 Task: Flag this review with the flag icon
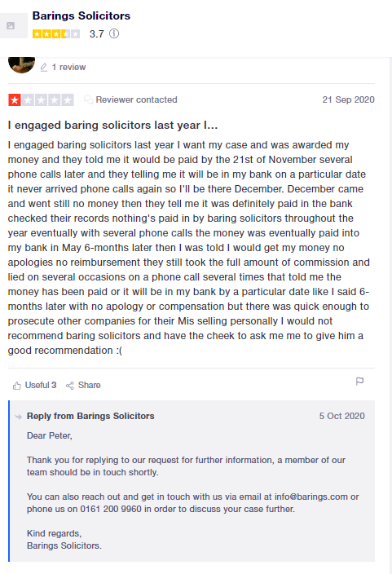click(x=359, y=382)
